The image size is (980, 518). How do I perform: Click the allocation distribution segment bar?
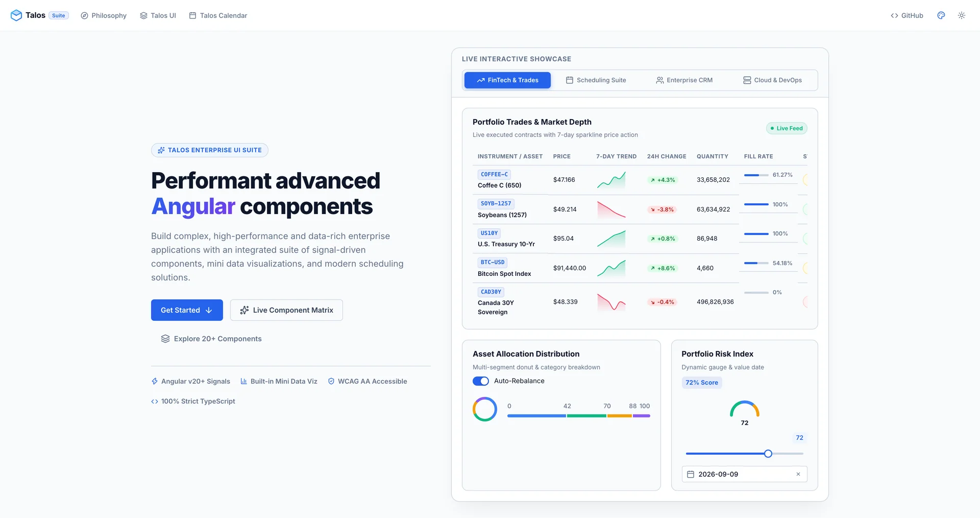pyautogui.click(x=579, y=416)
